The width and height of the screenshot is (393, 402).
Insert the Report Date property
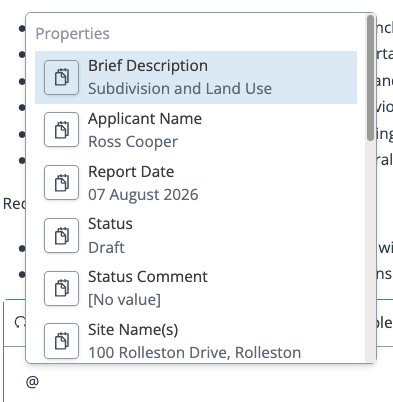[196, 183]
